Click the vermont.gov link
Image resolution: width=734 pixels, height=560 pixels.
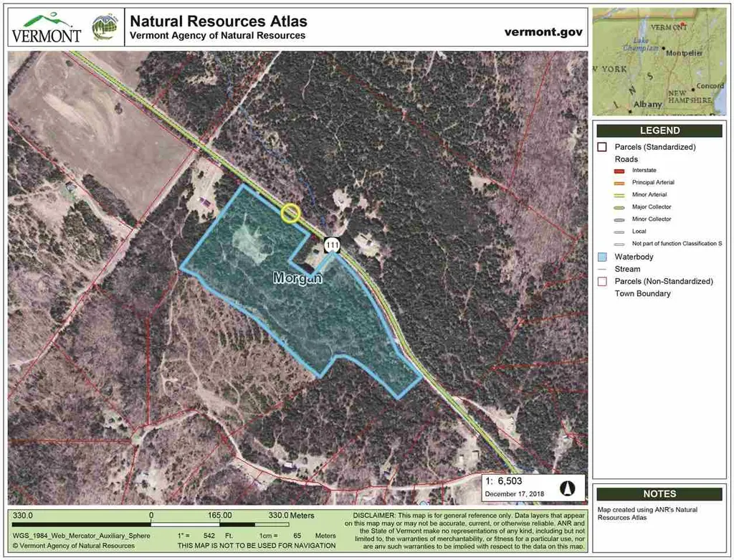coord(543,32)
